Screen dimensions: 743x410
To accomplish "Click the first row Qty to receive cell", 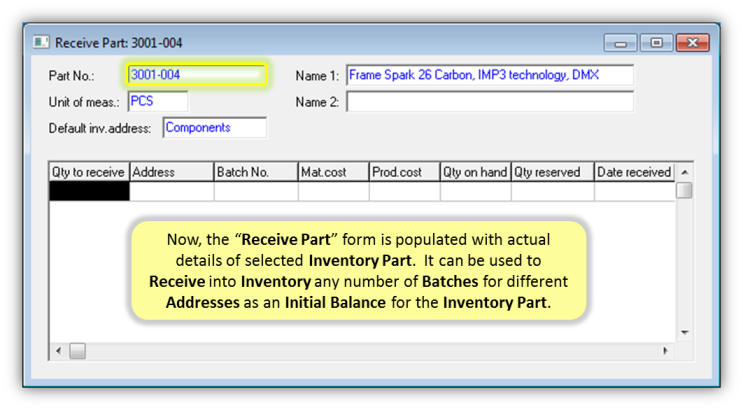I will (89, 191).
